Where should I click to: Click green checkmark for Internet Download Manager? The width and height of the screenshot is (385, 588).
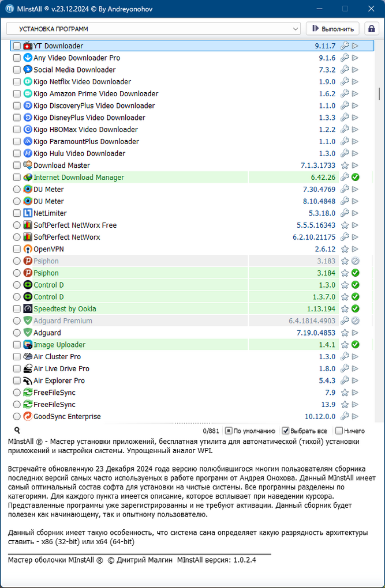(356, 178)
